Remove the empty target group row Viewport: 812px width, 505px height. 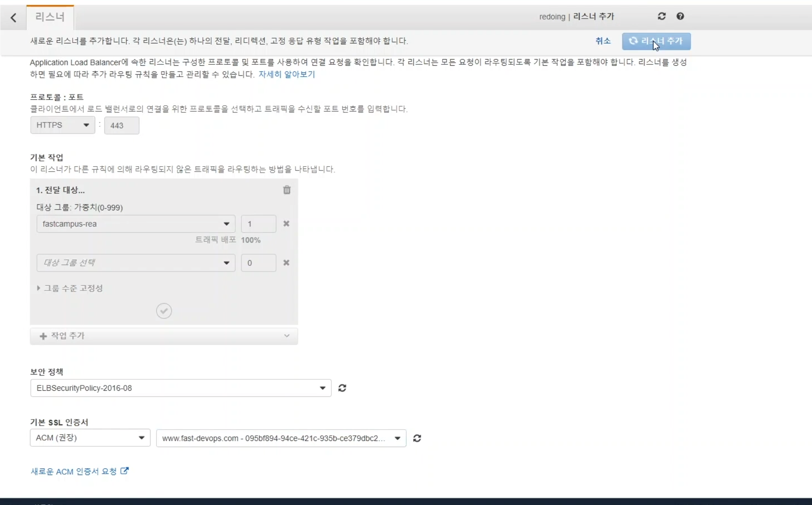click(x=286, y=263)
